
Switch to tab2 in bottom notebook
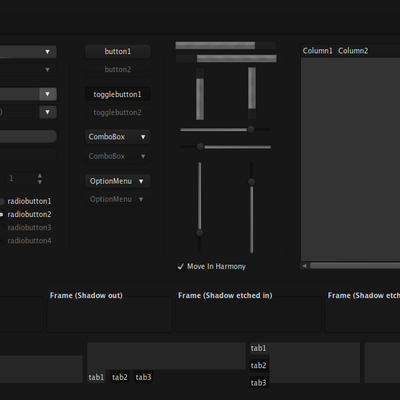click(120, 377)
